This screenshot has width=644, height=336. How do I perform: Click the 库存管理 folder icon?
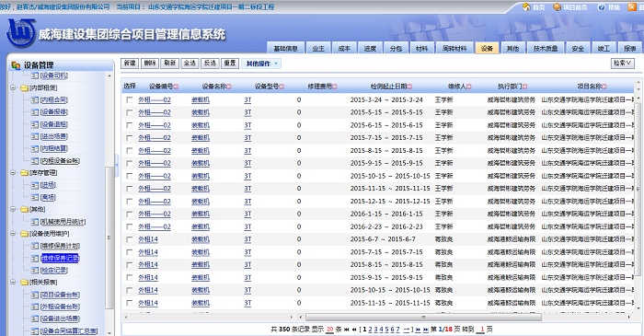[x=24, y=173]
